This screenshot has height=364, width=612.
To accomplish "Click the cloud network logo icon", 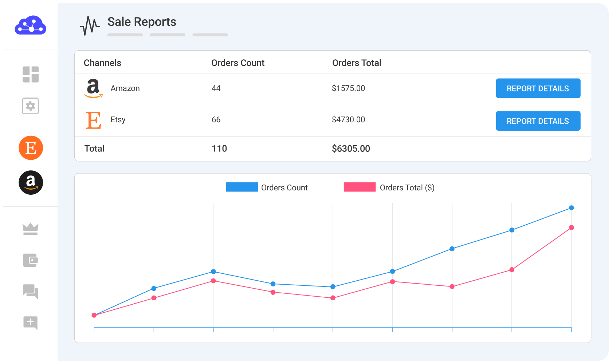I will [31, 25].
